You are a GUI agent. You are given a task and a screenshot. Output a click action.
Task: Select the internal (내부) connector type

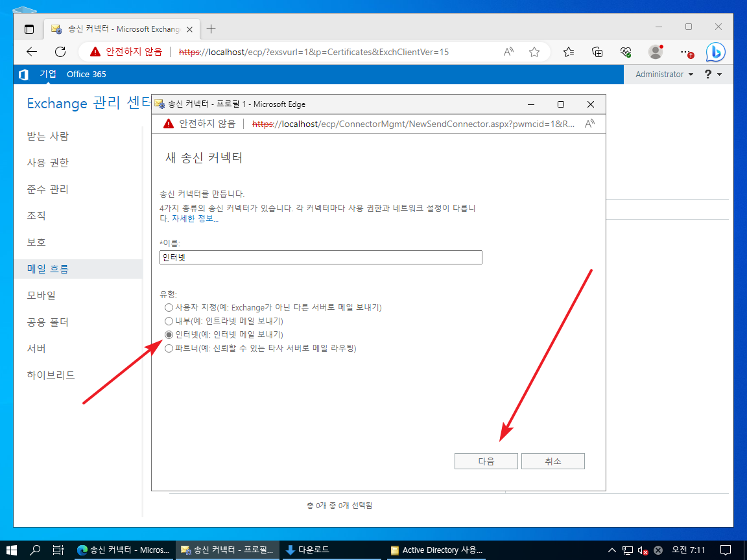tap(169, 321)
